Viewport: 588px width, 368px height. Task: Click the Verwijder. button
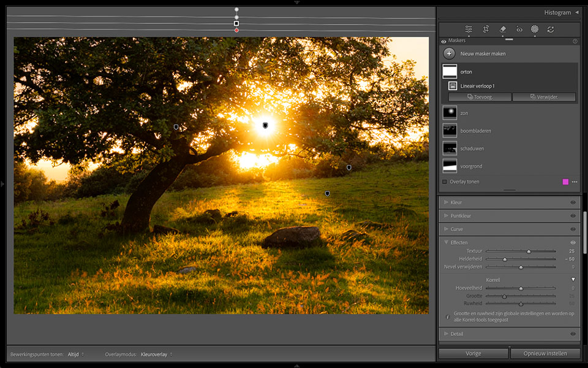click(x=544, y=97)
